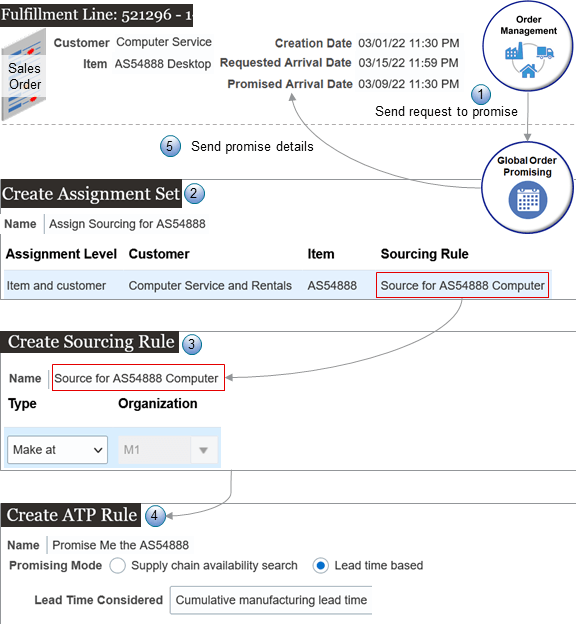576x624 pixels.
Task: Click the Customer field Computer Service
Action: (164, 42)
